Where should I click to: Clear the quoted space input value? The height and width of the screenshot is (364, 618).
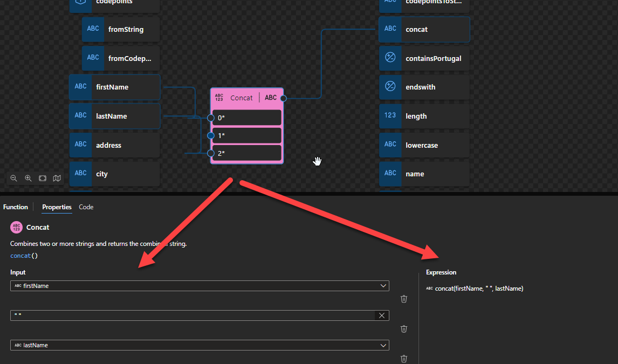click(x=381, y=315)
